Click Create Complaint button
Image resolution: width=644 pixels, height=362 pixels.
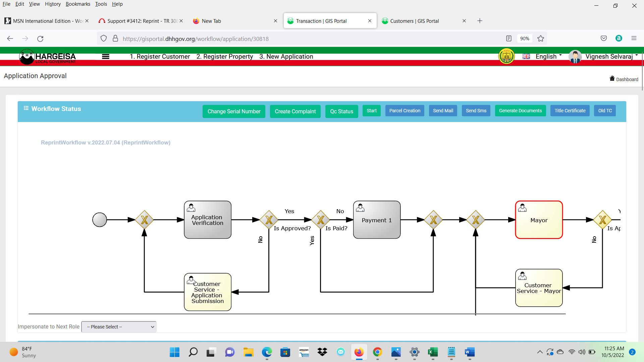coord(295,111)
